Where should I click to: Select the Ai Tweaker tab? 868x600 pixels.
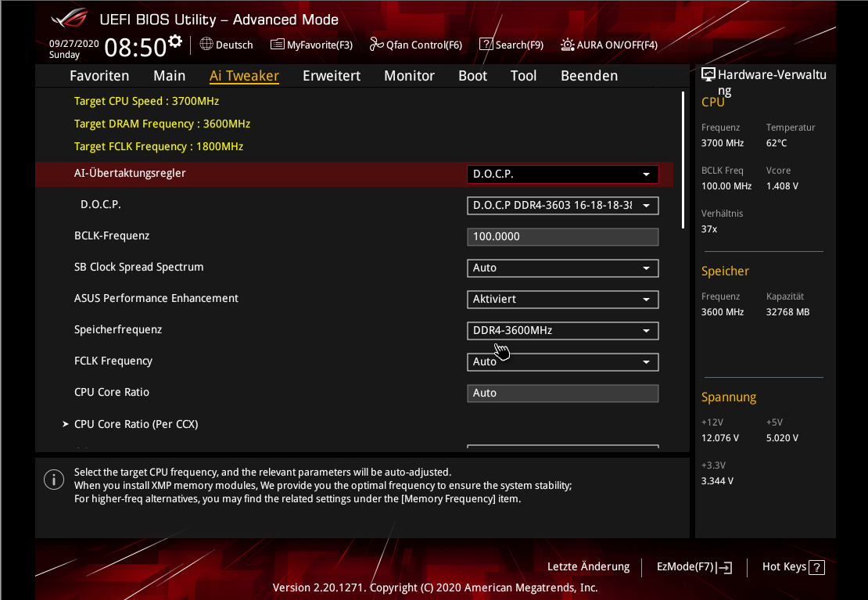pyautogui.click(x=244, y=76)
